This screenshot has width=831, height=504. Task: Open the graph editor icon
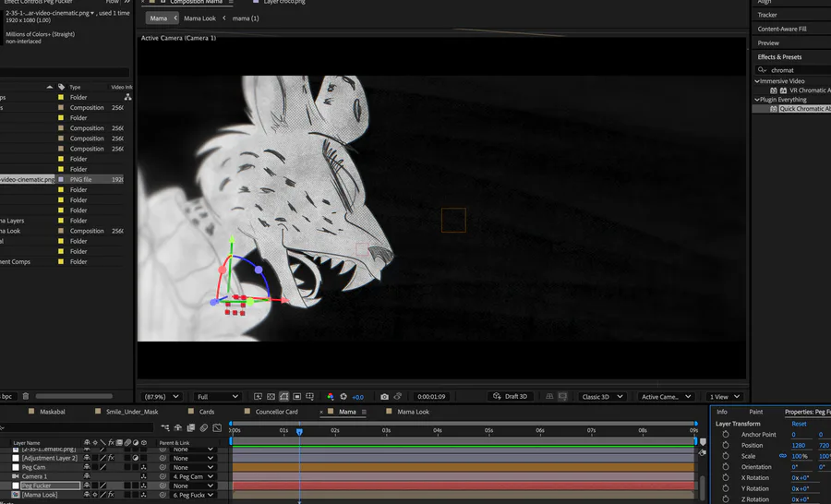217,427
